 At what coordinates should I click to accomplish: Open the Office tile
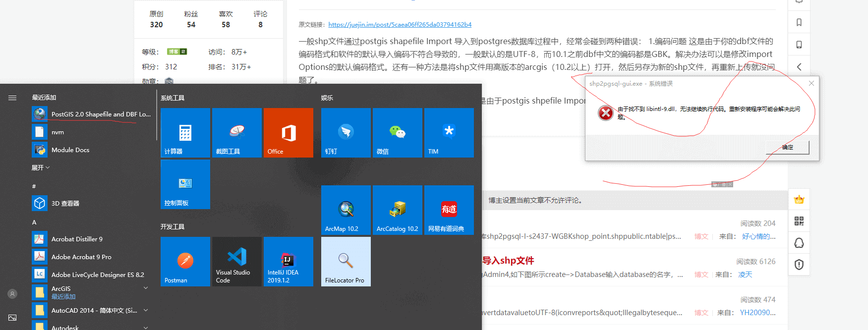[x=288, y=133]
